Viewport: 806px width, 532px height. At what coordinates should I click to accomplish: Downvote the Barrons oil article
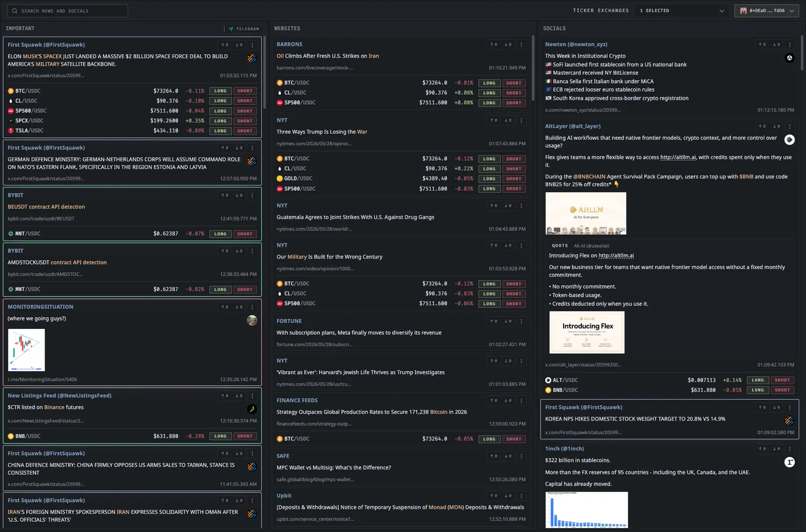(507, 45)
